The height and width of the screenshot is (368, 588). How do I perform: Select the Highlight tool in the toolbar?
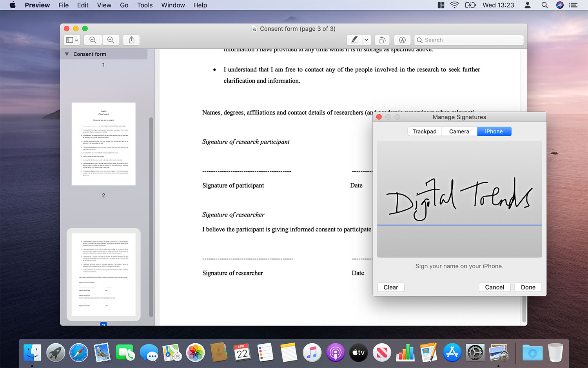tap(355, 40)
